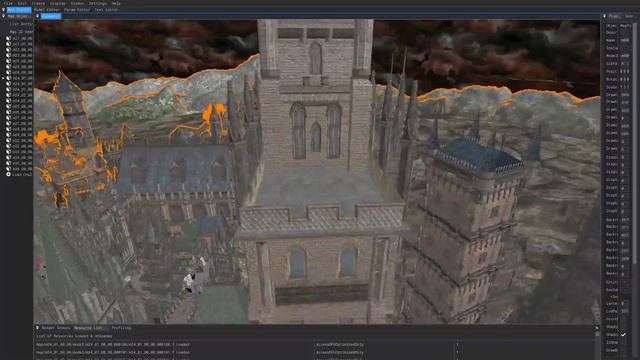
Task: Open the Render Groups tab
Action: click(x=56, y=328)
